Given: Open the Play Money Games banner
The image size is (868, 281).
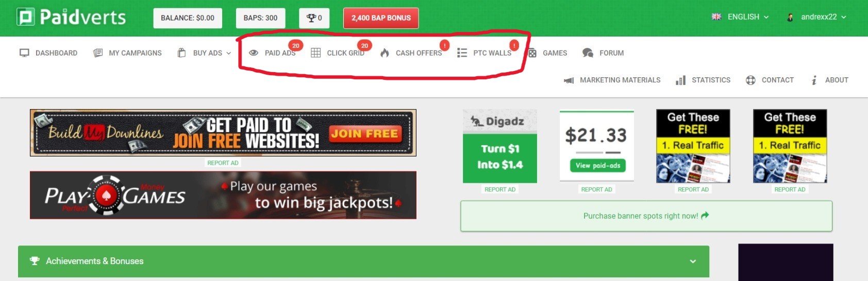Looking at the screenshot, I should point(223,196).
